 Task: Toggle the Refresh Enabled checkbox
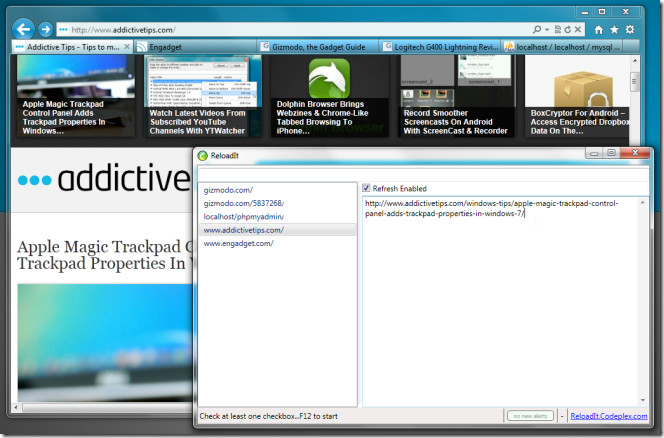point(366,188)
